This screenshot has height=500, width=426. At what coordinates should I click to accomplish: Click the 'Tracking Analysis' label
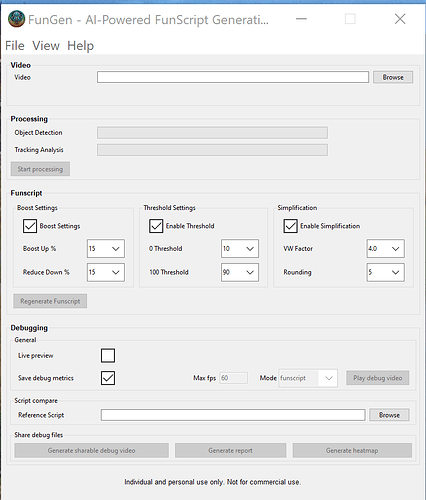(x=39, y=150)
